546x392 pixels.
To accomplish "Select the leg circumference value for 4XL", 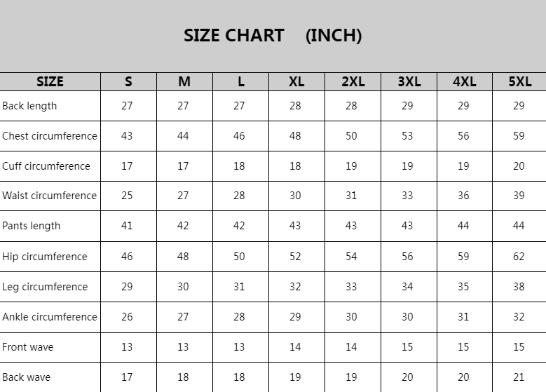I will coord(463,287).
